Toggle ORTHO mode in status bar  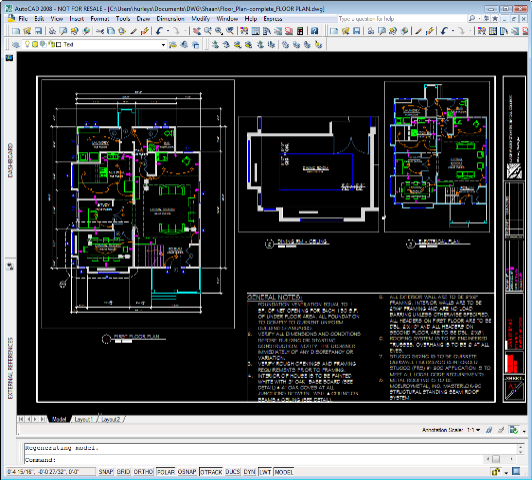(x=143, y=472)
